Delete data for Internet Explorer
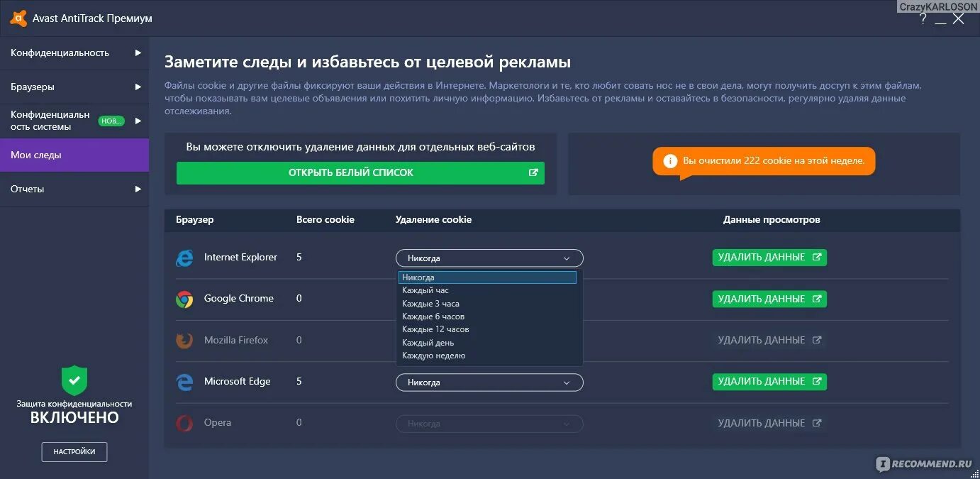Screen dimensions: 980x479 [769, 258]
